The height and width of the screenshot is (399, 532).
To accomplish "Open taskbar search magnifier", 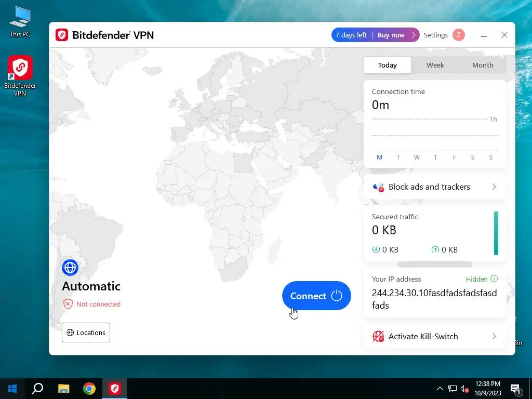I will [x=37, y=389].
